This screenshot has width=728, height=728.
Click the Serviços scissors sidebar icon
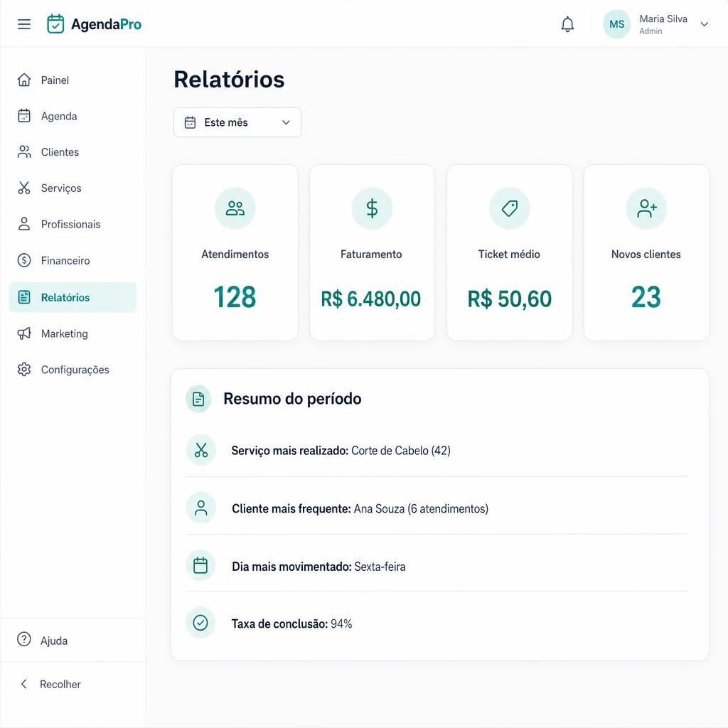click(x=24, y=188)
